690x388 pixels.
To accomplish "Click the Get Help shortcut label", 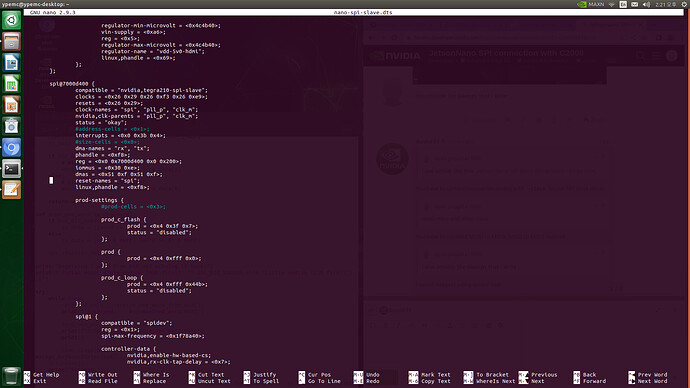I will tap(46, 375).
